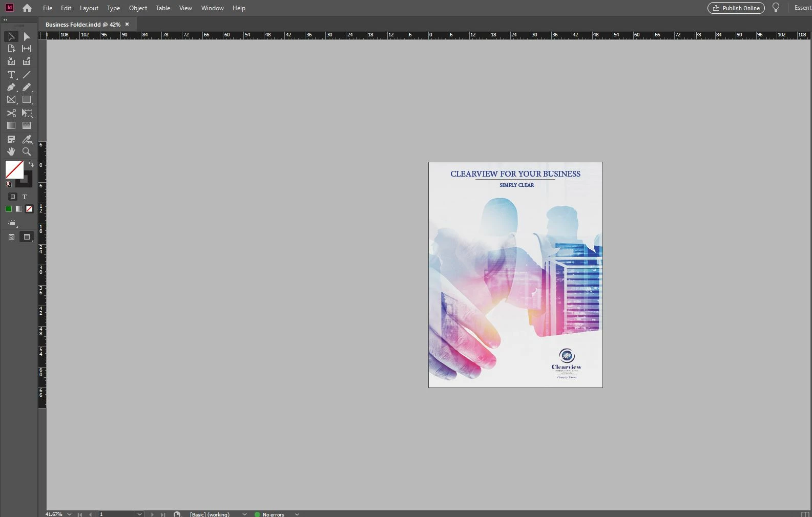Screen dimensions: 812x517
Task: Swap fill and stroke colors arrow
Action: (31, 164)
